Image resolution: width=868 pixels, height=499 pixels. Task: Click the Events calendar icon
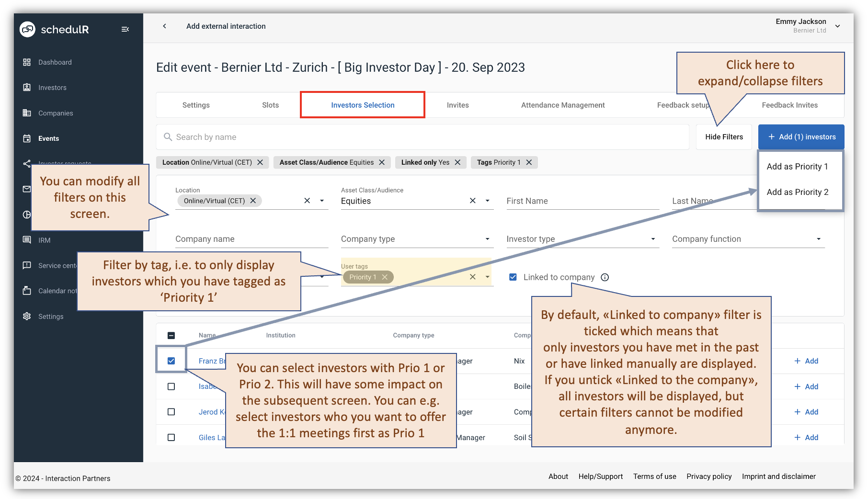coord(27,138)
